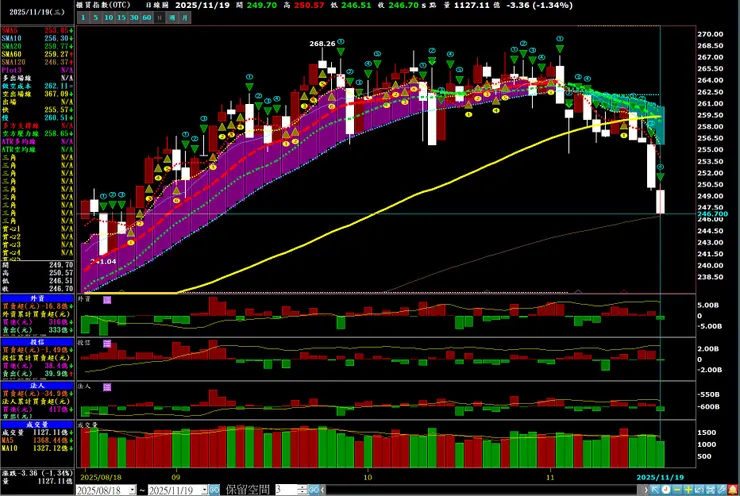Select the monthly (月) period button
The image size is (740, 496).
tap(185, 17)
